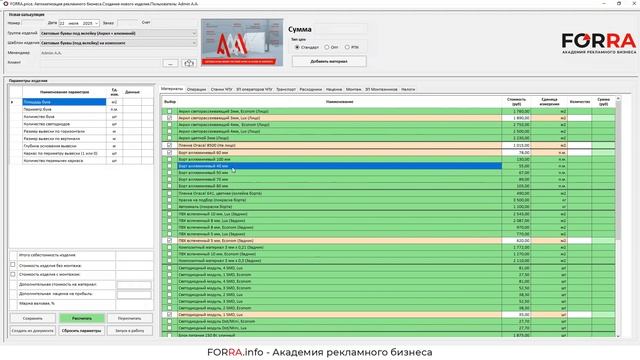
Task: Click the FORRA logo
Action: (x=599, y=43)
